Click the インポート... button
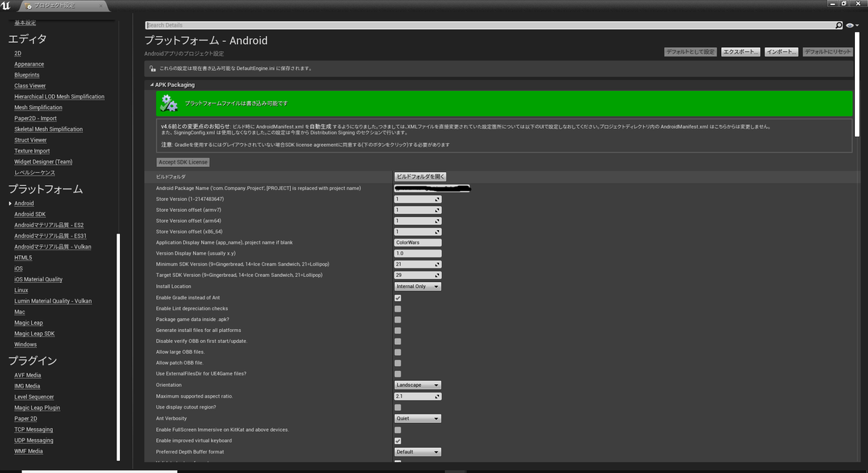868x473 pixels. coord(780,52)
